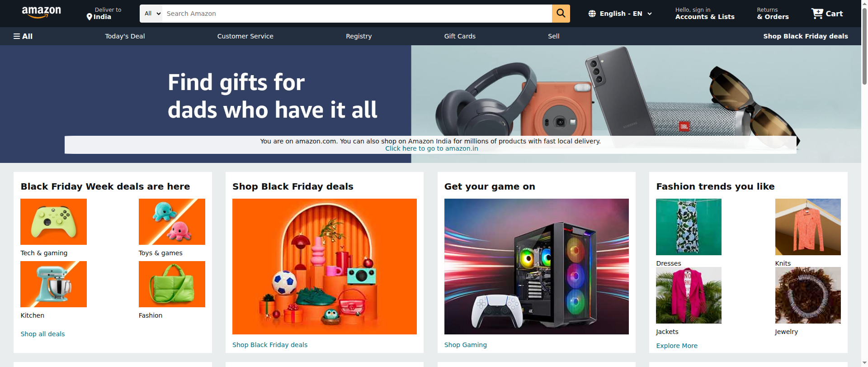Viewport: 868px width, 367px height.
Task: Go to Gift Cards menu item
Action: 460,36
